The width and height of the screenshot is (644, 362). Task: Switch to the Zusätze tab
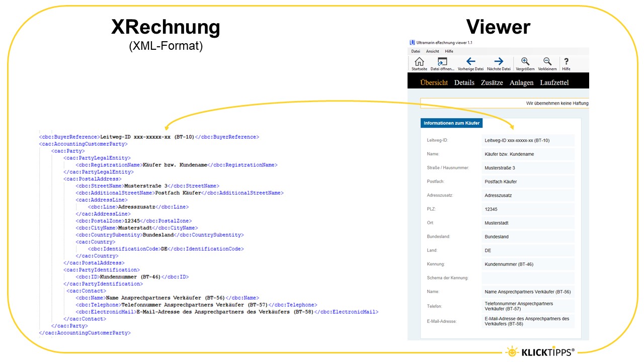(x=492, y=82)
